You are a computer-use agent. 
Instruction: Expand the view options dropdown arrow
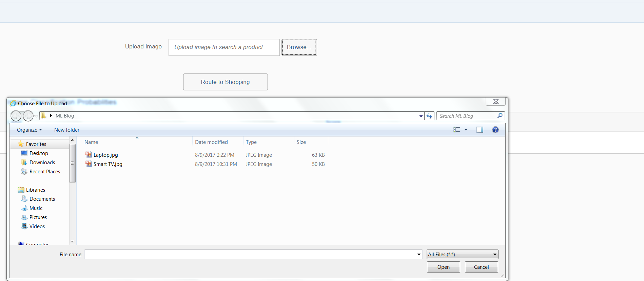[466, 130]
